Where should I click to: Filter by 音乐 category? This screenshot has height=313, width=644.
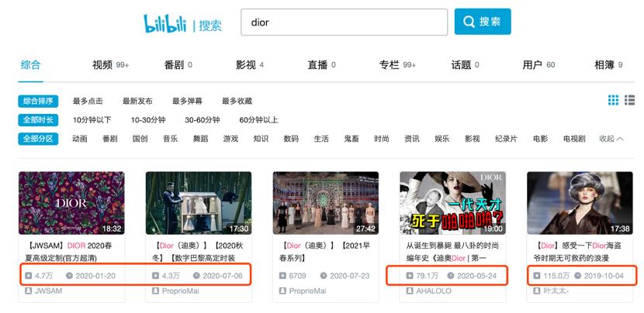point(170,139)
